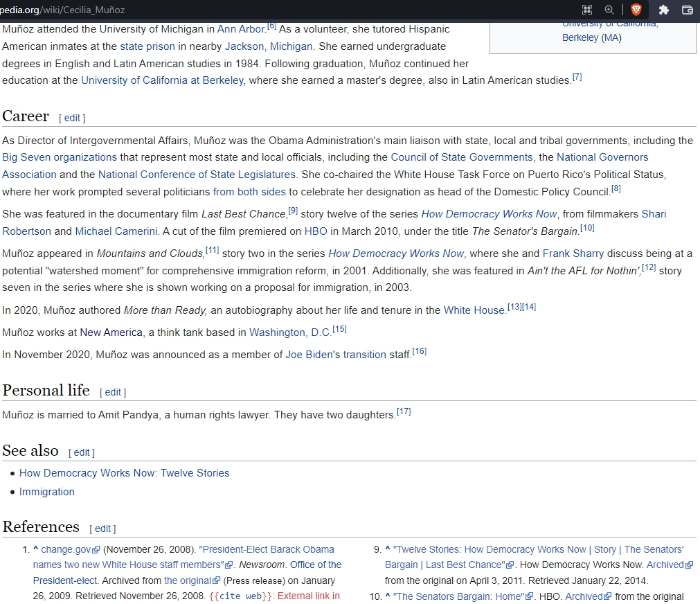
Task: Click the 'See also' heading text
Action: click(x=30, y=451)
